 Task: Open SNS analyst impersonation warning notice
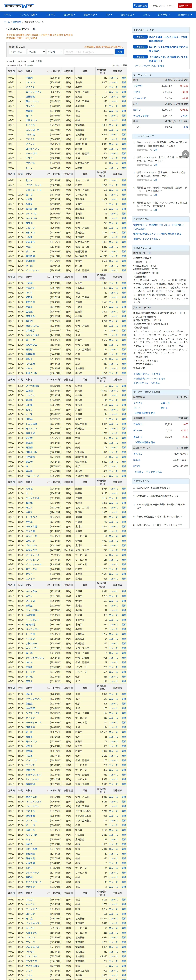pyautogui.click(x=168, y=49)
